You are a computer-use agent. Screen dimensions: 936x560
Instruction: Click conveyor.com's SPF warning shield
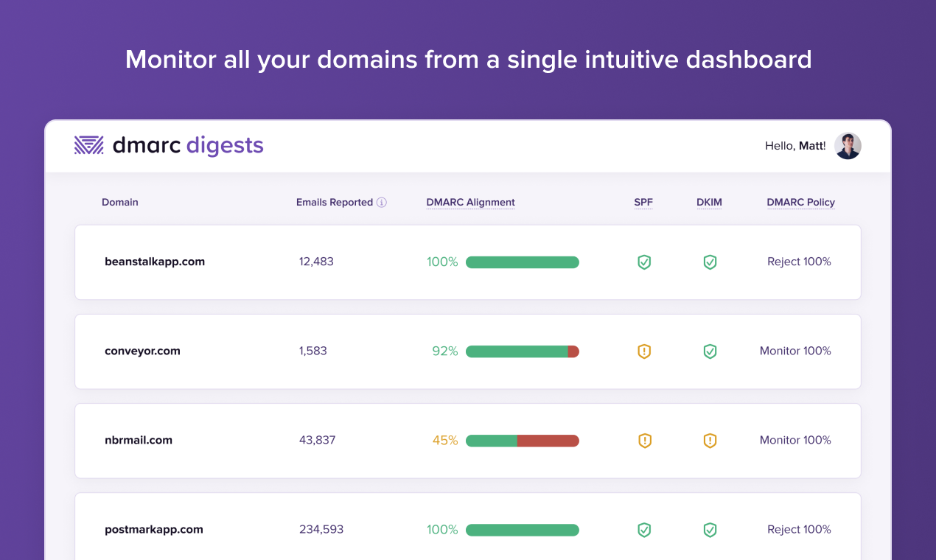644,351
